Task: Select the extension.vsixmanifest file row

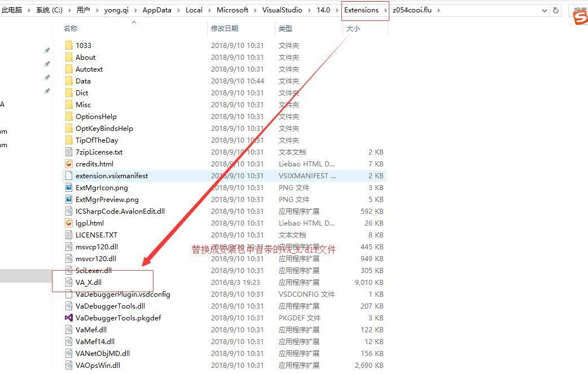Action: click(224, 176)
